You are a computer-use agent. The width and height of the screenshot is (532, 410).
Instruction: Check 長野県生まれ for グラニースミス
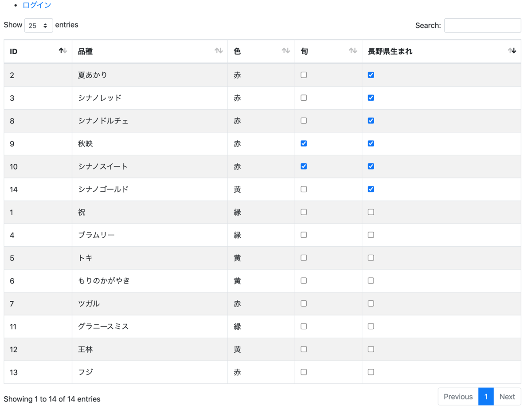(x=371, y=326)
